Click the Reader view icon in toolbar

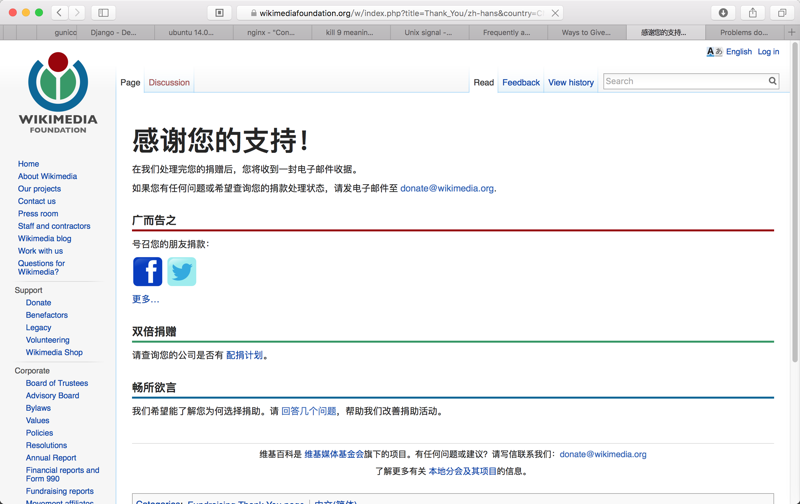coord(219,13)
